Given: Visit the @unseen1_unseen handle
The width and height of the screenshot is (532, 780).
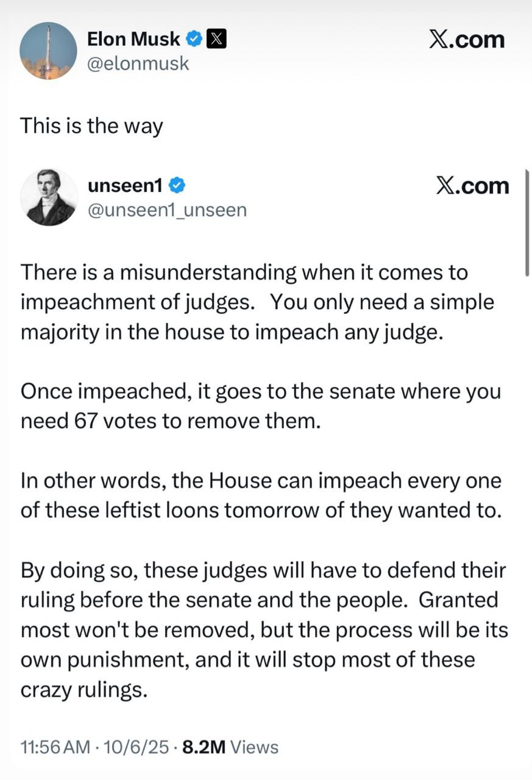Looking at the screenshot, I should pos(168,210).
